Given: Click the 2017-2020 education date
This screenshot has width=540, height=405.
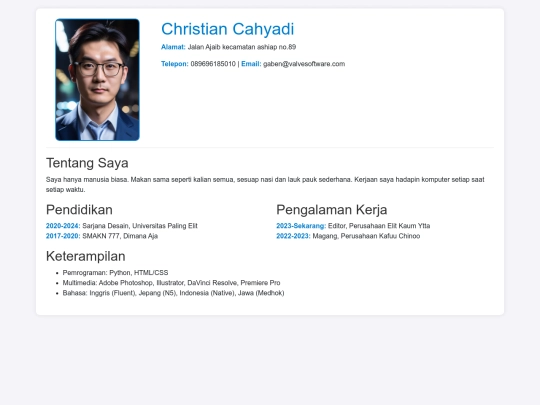Looking at the screenshot, I should (x=63, y=236).
